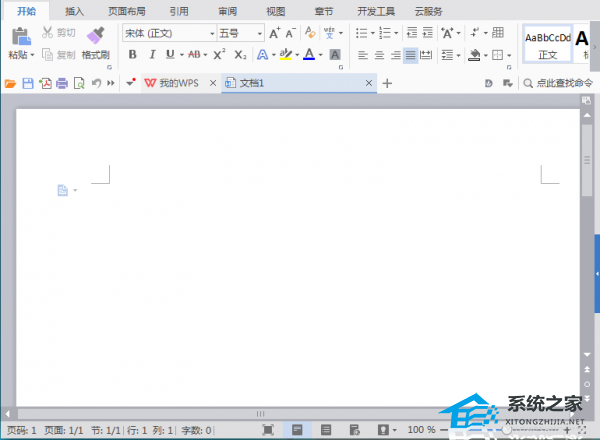Align text left
Image resolution: width=600 pixels, height=440 pixels.
[x=363, y=55]
